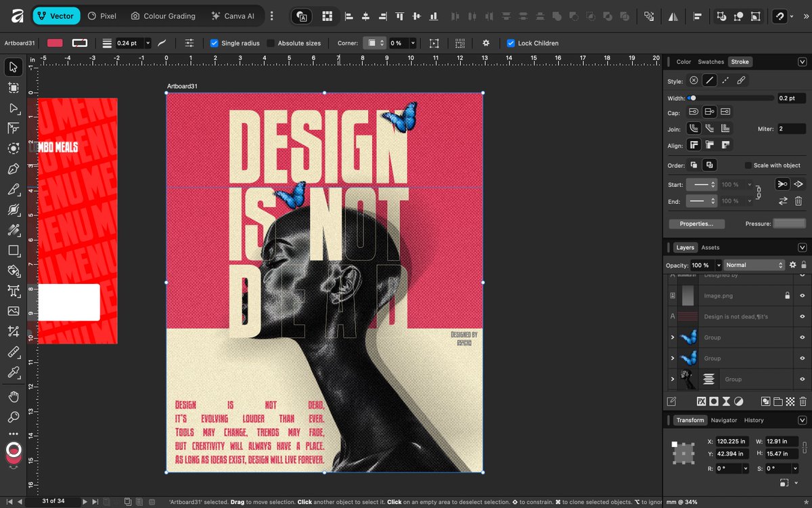This screenshot has height=508, width=812.
Task: Open the Start arrowhead style dropdown
Action: [701, 184]
